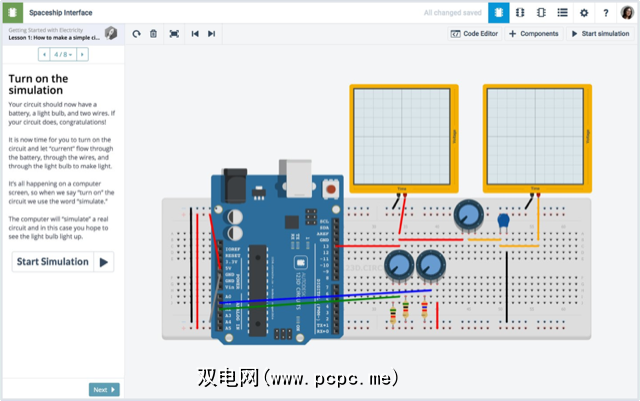Viewport: 640px width, 401px height.
Task: Click the green circuits home logo
Action: (x=11, y=12)
